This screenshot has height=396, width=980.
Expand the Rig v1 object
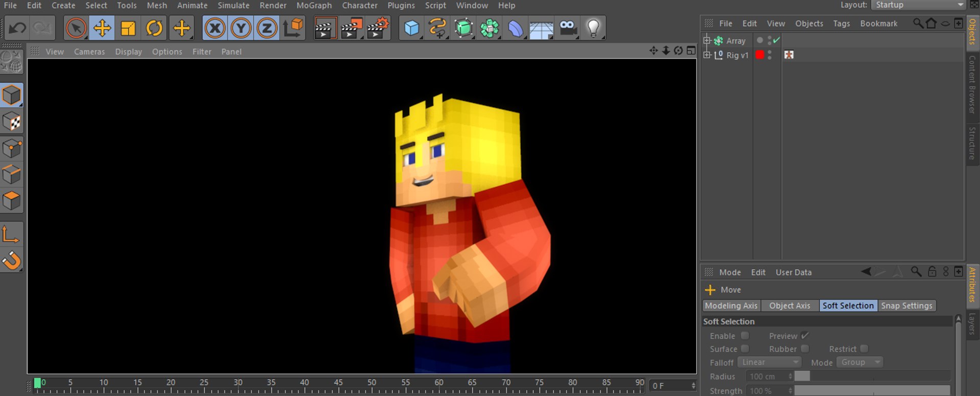click(x=707, y=55)
